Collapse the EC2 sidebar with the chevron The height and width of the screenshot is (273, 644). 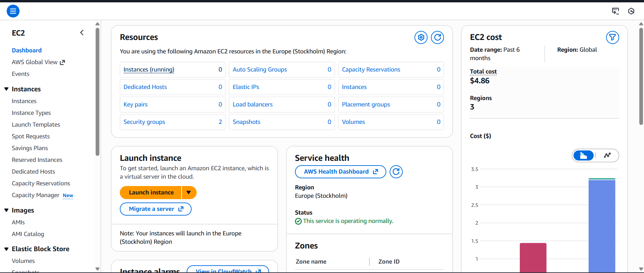pos(82,33)
